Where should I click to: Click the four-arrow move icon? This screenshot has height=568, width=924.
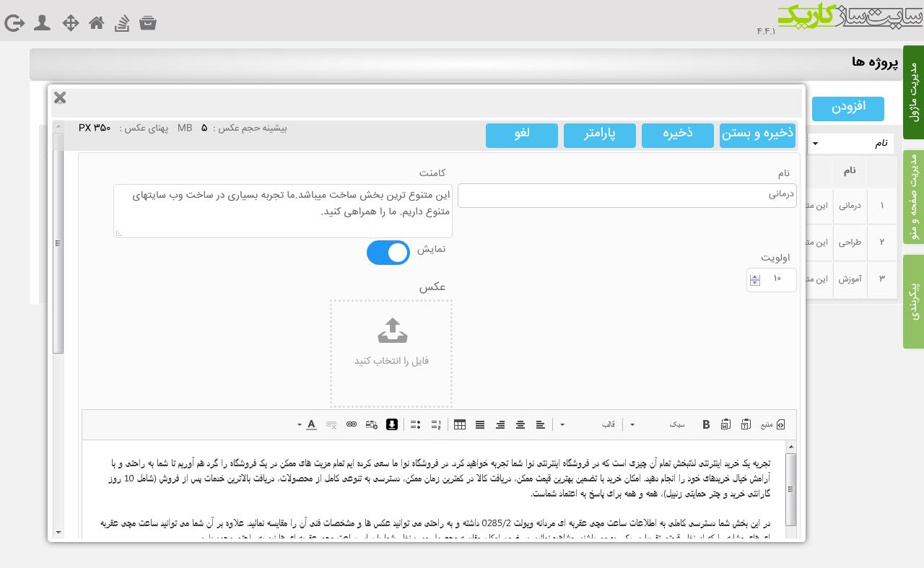(x=70, y=23)
